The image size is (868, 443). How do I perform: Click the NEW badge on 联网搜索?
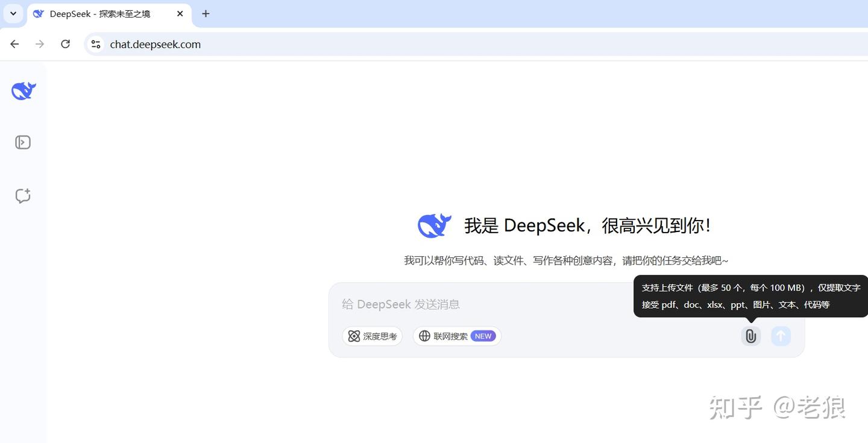tap(483, 336)
